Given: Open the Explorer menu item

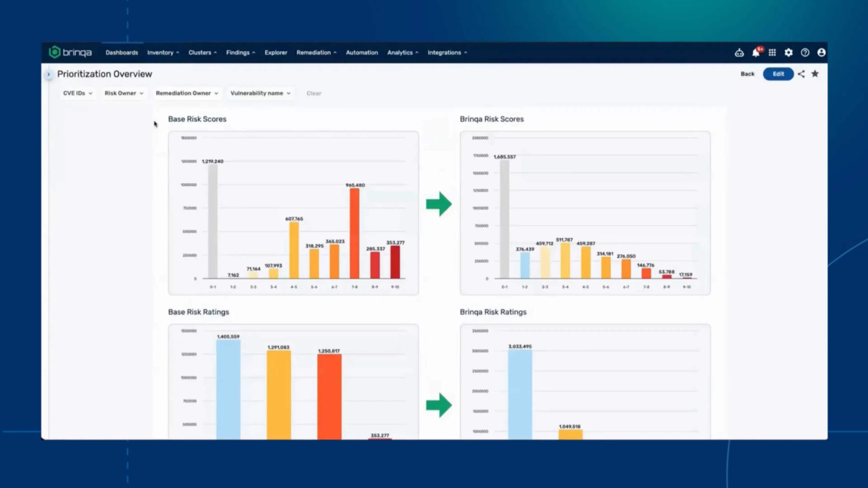Looking at the screenshot, I should tap(276, 53).
